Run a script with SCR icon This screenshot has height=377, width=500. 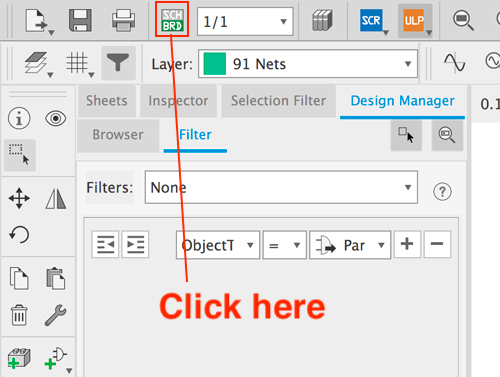[x=371, y=20]
